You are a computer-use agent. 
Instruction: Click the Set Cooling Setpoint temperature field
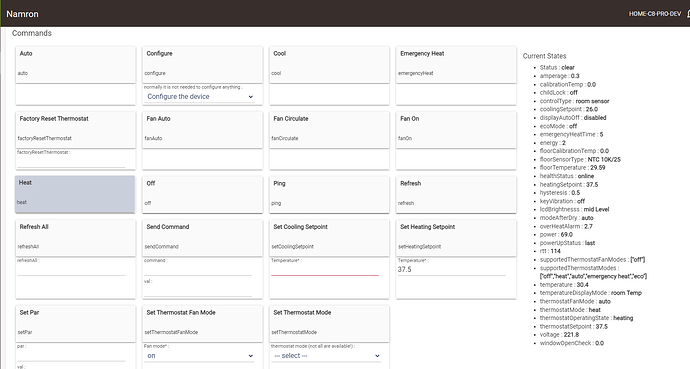point(325,270)
